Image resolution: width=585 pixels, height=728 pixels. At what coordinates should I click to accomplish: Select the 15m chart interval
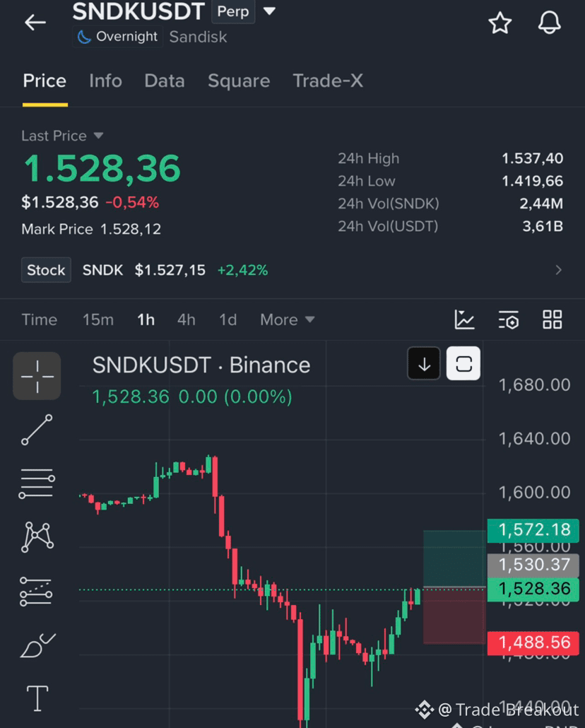[98, 319]
